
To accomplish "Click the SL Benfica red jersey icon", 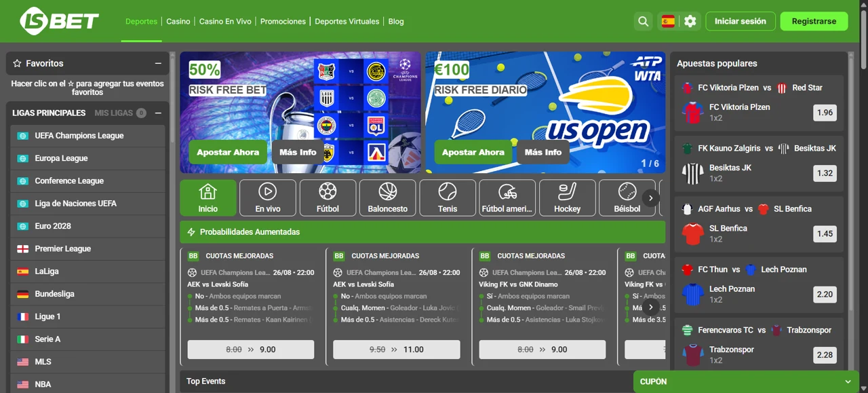I will 692,233.
